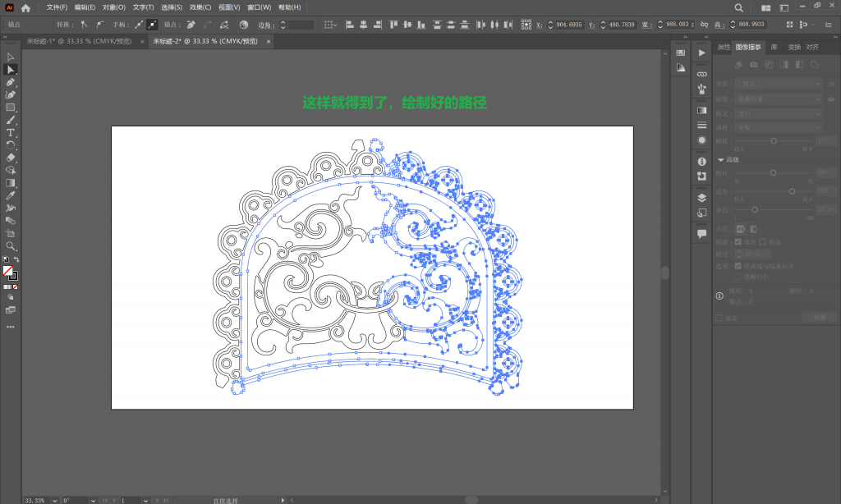The width and height of the screenshot is (841, 504).
Task: Toggle trace view eye icon
Action: pos(831,99)
